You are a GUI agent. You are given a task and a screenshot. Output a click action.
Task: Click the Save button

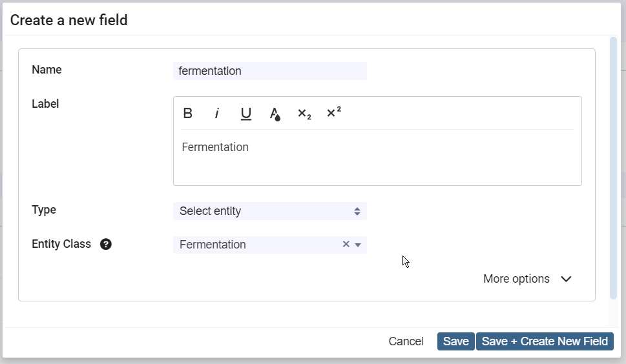455,341
